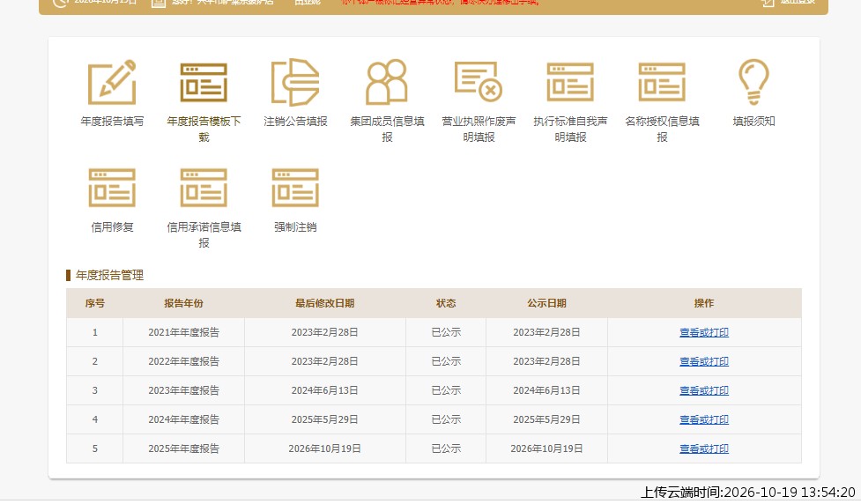Select the 2022年年度报告 cell

tap(183, 361)
